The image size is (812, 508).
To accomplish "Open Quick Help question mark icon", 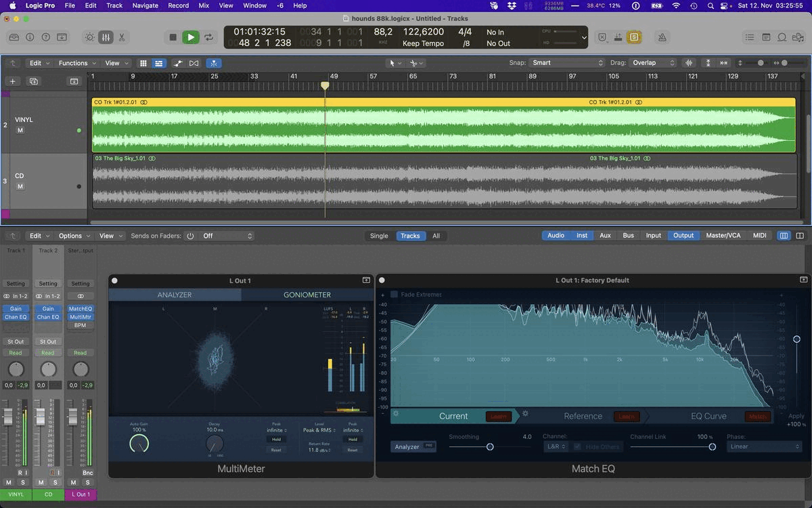I will pyautogui.click(x=46, y=37).
